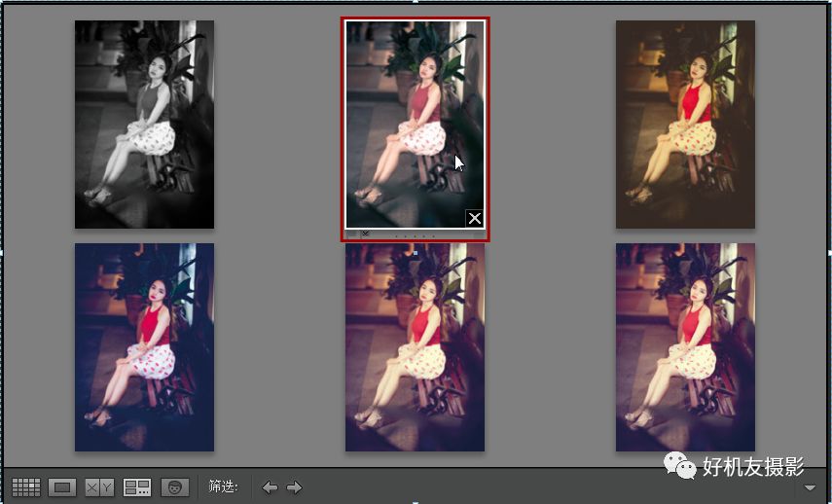Open the People face view icon
The image size is (832, 504).
pos(175,487)
